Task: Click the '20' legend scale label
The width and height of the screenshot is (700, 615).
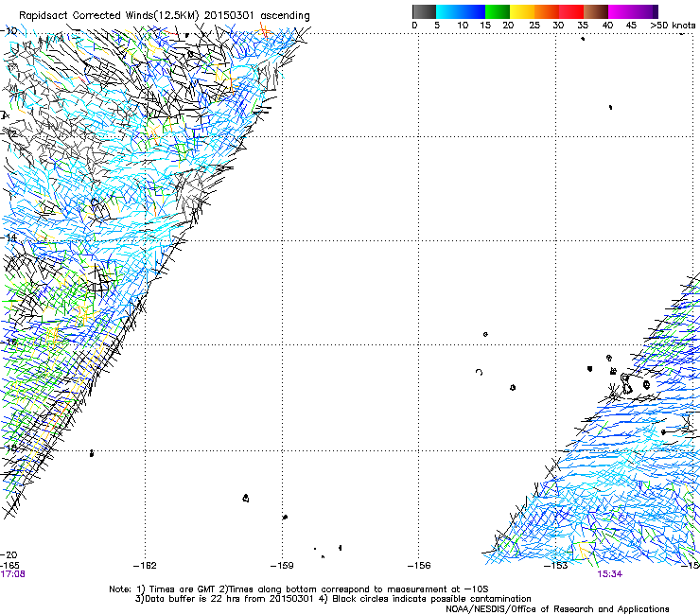Action: [x=508, y=26]
